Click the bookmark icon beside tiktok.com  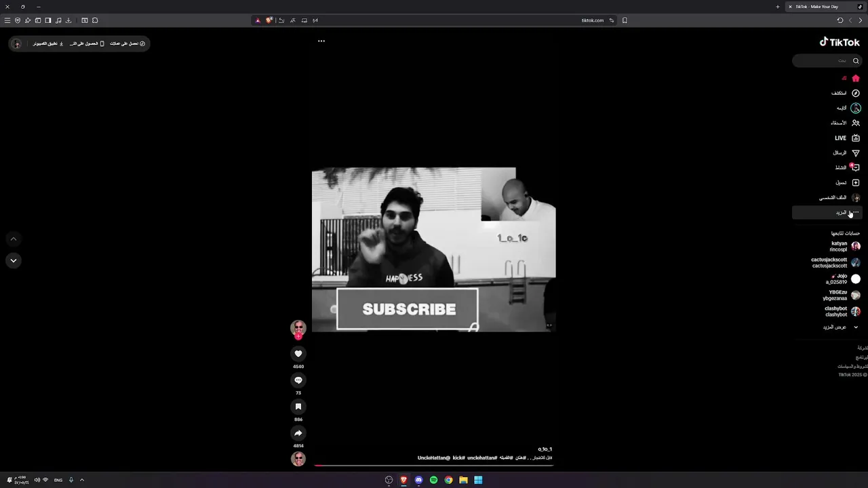[x=625, y=20]
